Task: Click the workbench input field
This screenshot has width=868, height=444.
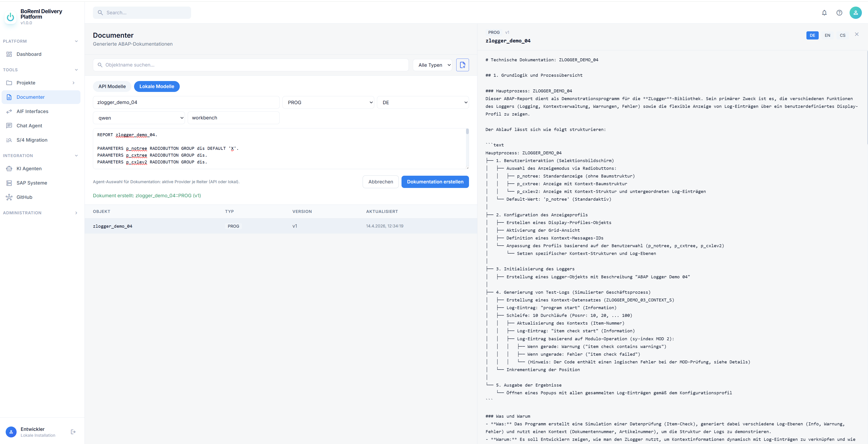Action: click(x=234, y=118)
